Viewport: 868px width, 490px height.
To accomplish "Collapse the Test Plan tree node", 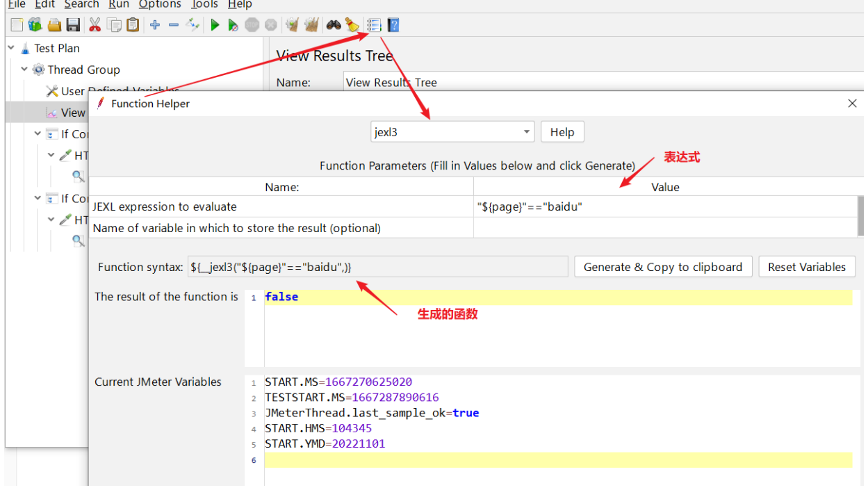I will (11, 48).
